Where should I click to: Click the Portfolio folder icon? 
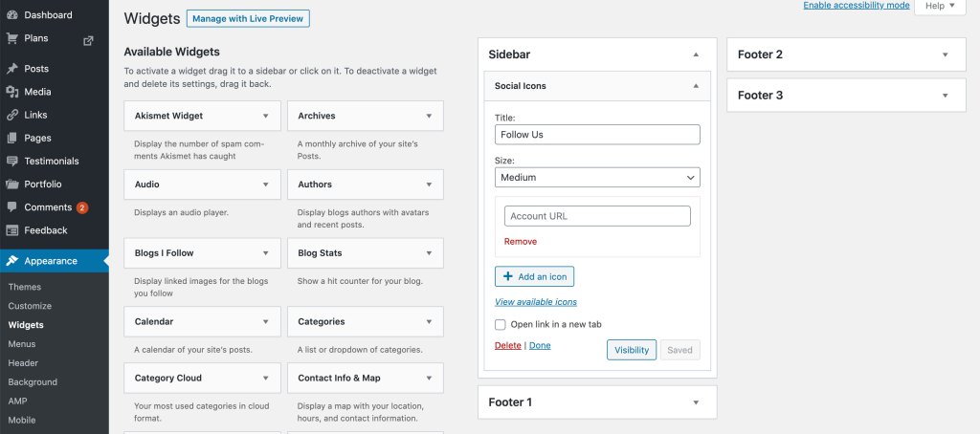[x=11, y=184]
